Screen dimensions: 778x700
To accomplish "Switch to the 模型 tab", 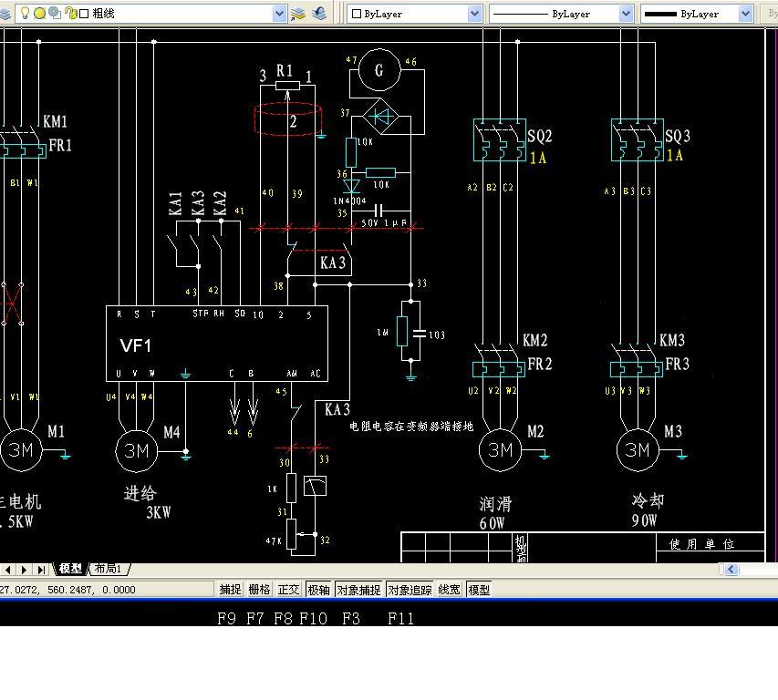I will coord(70,569).
